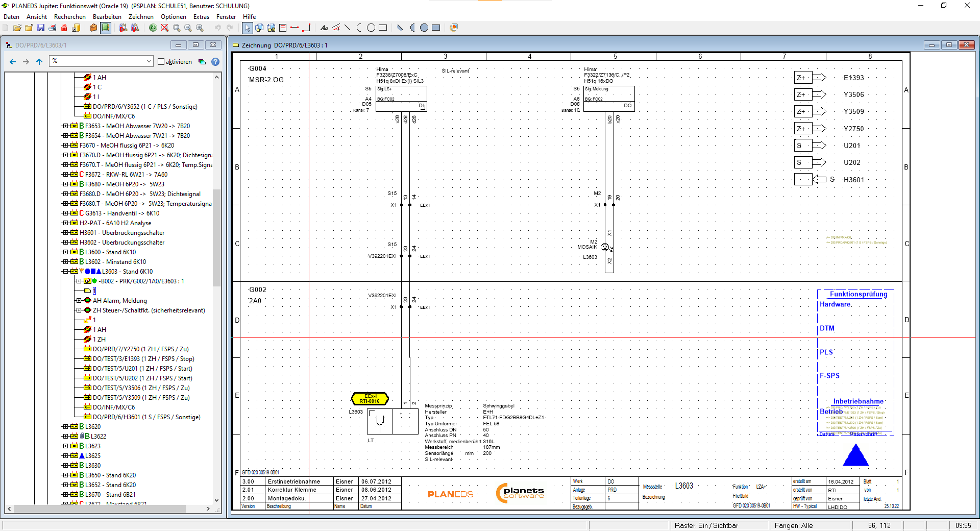Viewport: 980px width, 531px height.
Task: Select DO/TEST/5/U201 (1 ZH / FSPS / Start)
Action: tap(142, 369)
